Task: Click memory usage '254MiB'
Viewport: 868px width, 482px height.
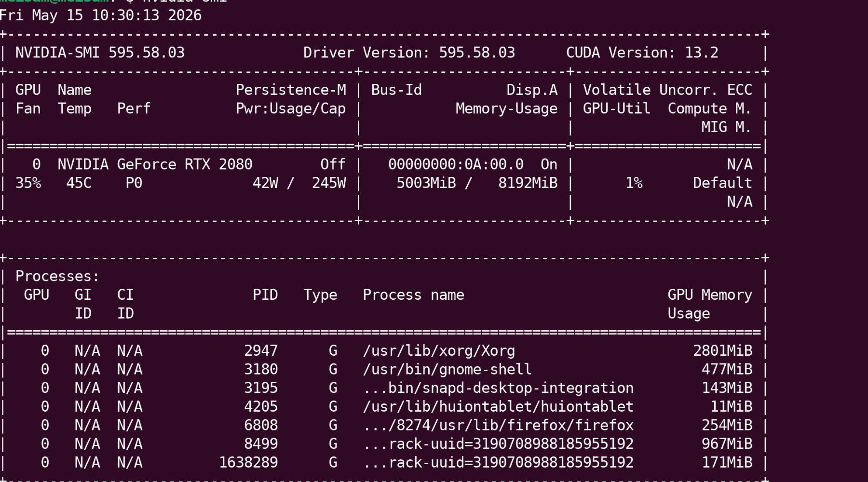Action: click(727, 426)
